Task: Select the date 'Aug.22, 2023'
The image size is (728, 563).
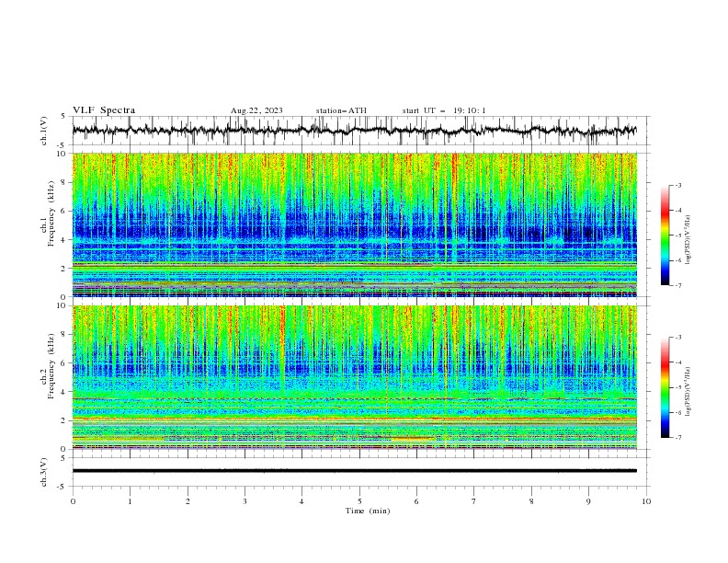Action: (256, 110)
